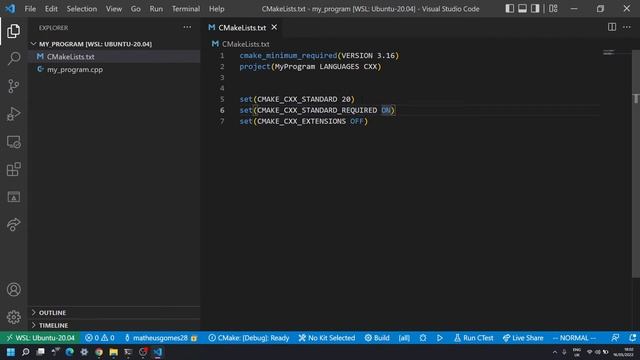Viewport: 640px width, 360px height.
Task: Open editor more actions ellipsis
Action: click(x=627, y=27)
